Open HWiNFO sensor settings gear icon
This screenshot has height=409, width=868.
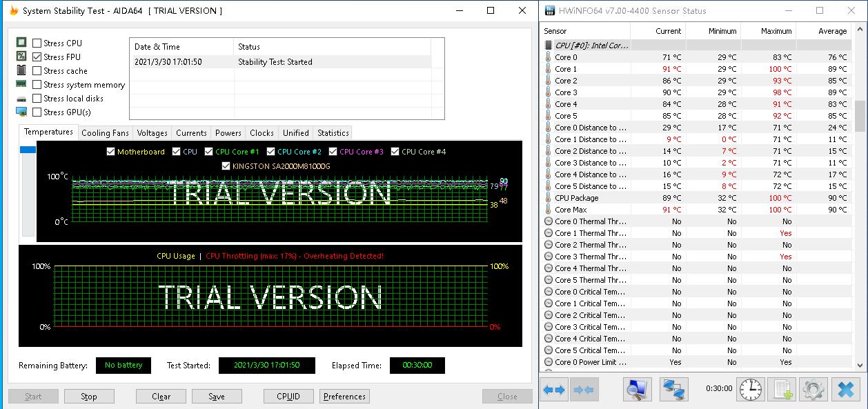pos(813,390)
